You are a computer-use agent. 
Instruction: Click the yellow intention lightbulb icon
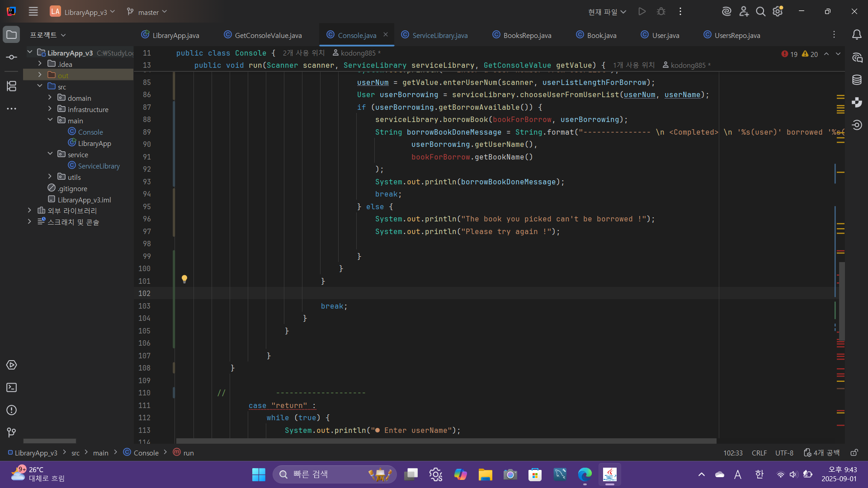(184, 279)
